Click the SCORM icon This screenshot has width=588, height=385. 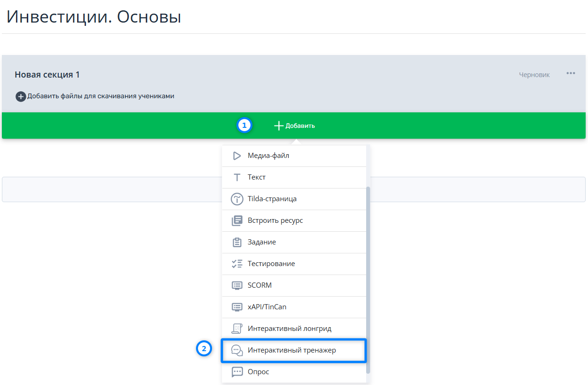click(x=237, y=285)
